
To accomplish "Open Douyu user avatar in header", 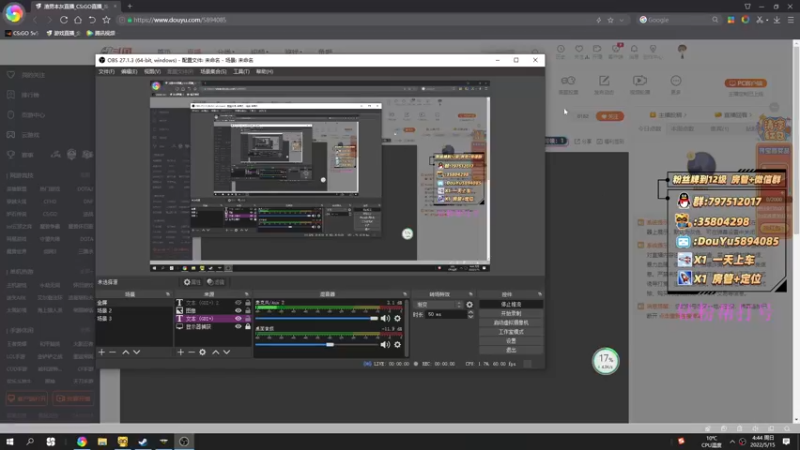I will click(x=682, y=50).
